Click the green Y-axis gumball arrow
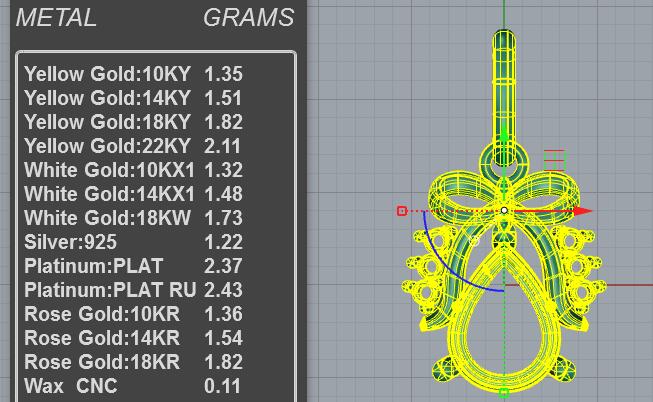This screenshot has width=653, height=402. 504,137
